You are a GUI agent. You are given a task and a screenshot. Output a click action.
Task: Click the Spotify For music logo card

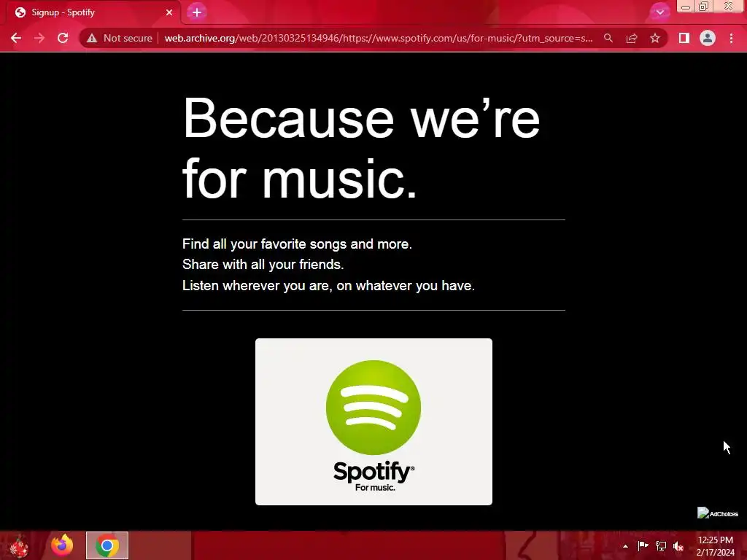pyautogui.click(x=373, y=421)
